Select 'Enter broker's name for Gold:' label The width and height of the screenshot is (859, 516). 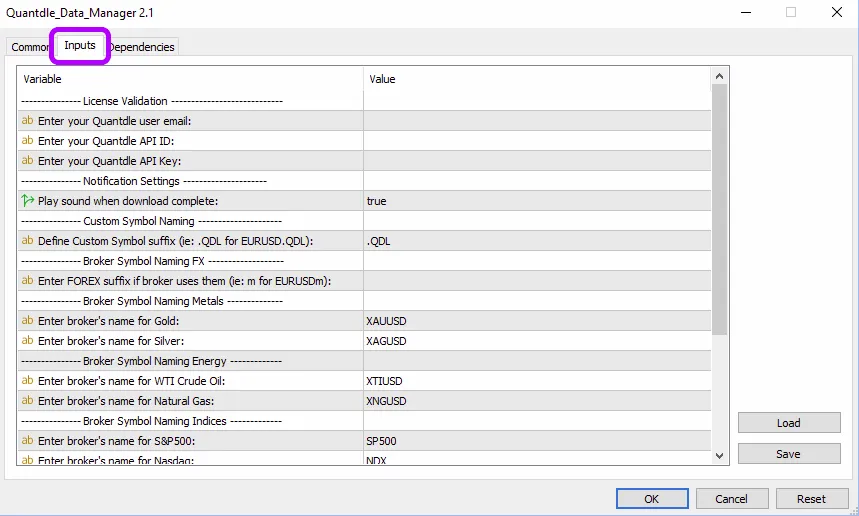point(108,321)
